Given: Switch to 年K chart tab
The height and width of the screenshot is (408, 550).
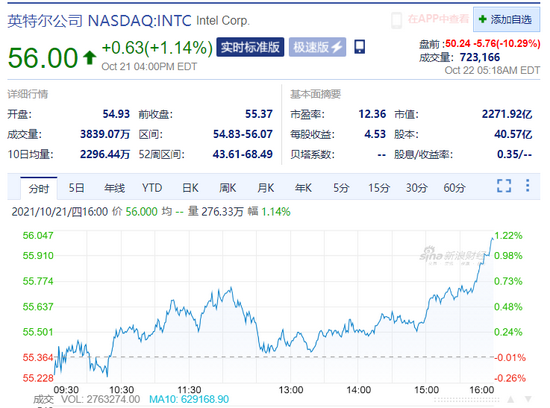Looking at the screenshot, I should [x=303, y=188].
